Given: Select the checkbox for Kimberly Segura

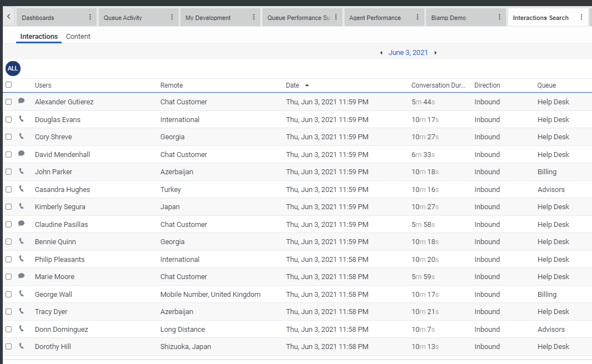Looking at the screenshot, I should (8, 207).
